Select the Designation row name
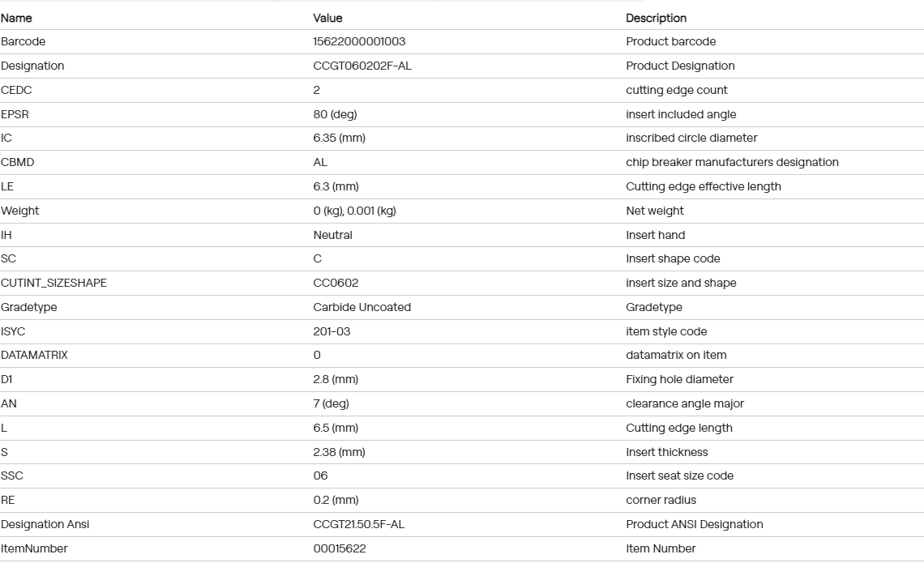The height and width of the screenshot is (563, 924). 32,66
